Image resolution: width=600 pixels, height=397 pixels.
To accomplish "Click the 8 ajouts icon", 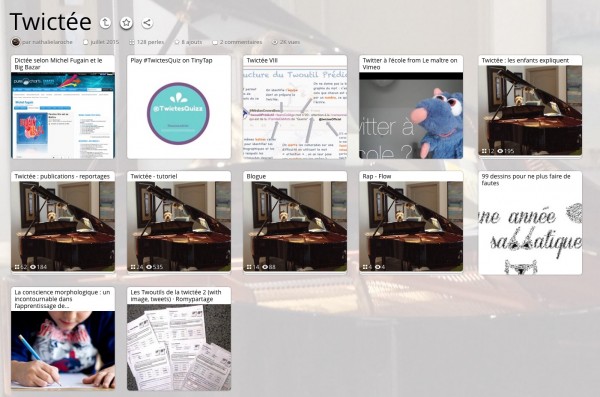I will (177, 42).
